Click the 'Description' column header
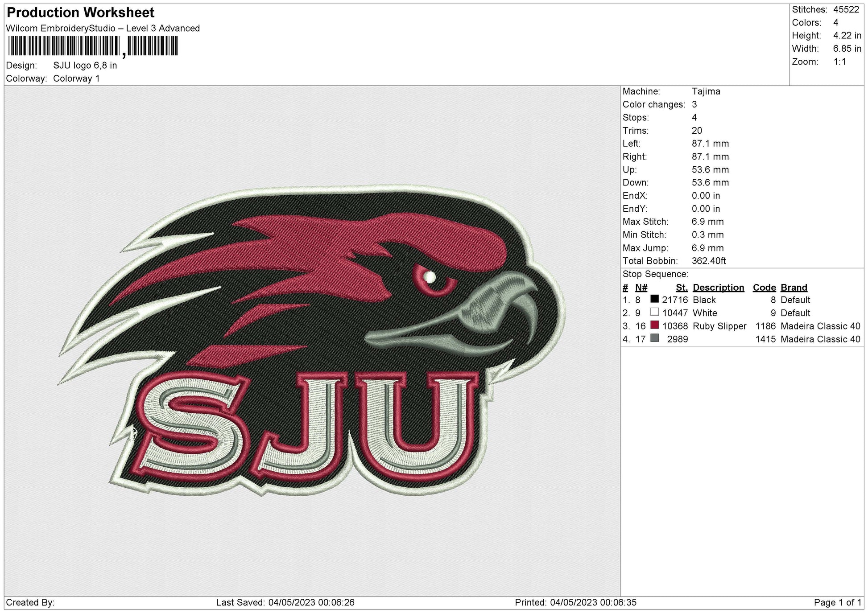The height and width of the screenshot is (613, 868). click(x=718, y=288)
